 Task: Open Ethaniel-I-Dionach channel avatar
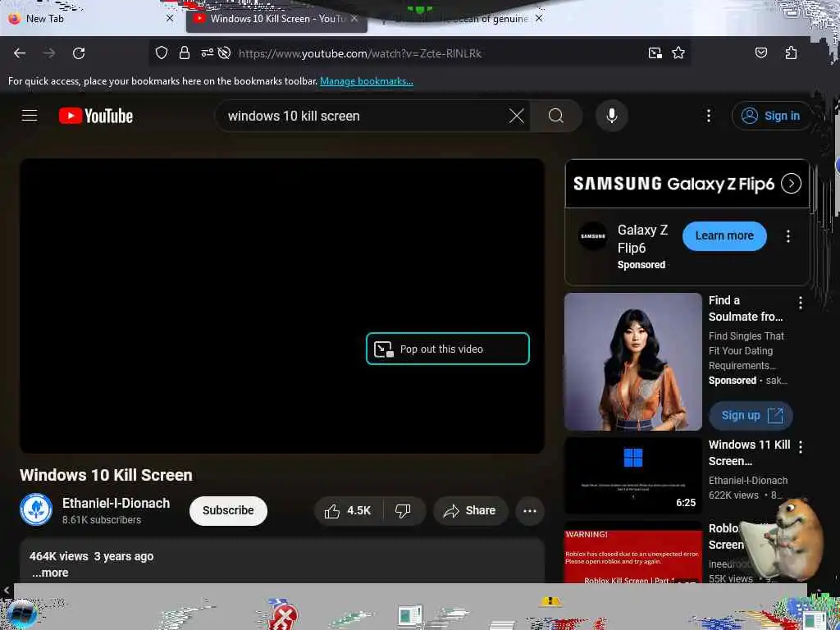pyautogui.click(x=36, y=509)
